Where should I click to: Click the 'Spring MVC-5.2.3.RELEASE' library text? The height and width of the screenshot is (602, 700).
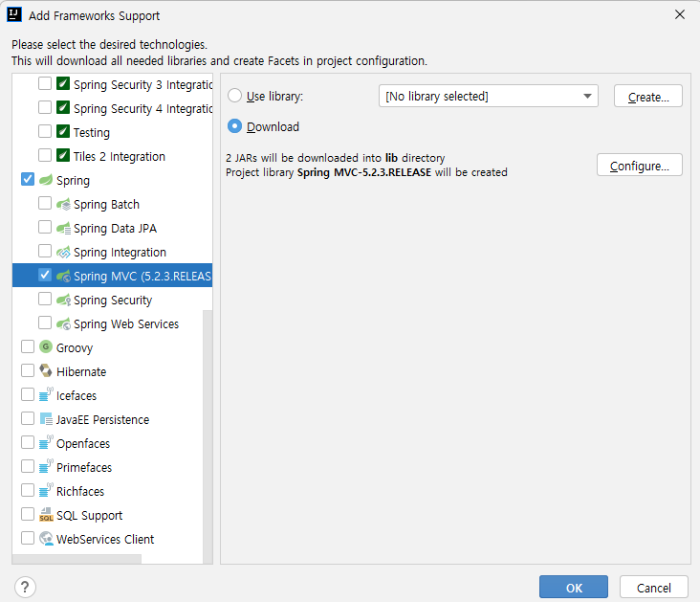tap(364, 172)
